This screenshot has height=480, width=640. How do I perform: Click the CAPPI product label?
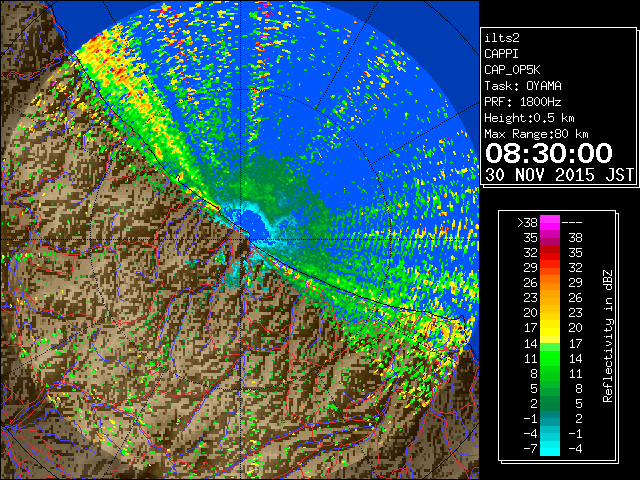(x=501, y=54)
